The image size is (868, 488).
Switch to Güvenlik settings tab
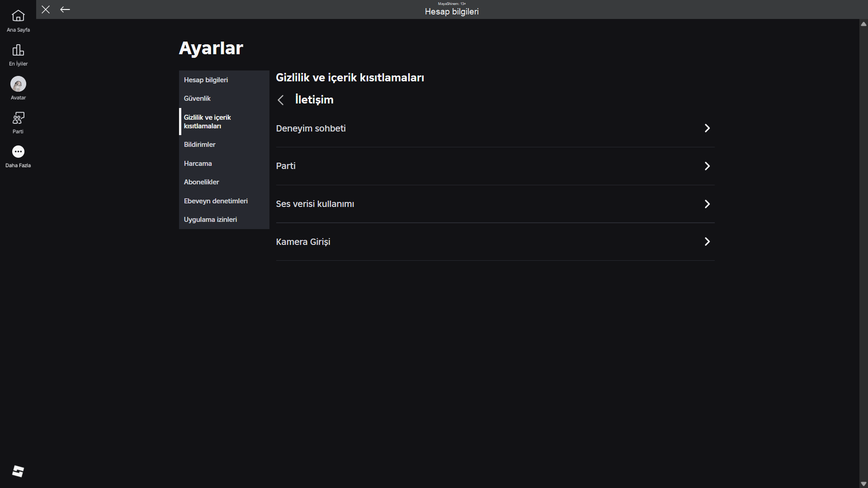point(197,99)
